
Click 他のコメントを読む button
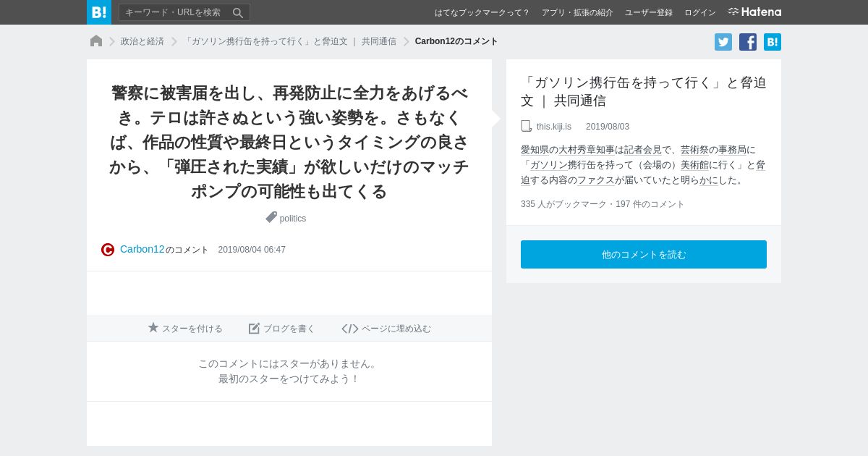click(x=644, y=254)
